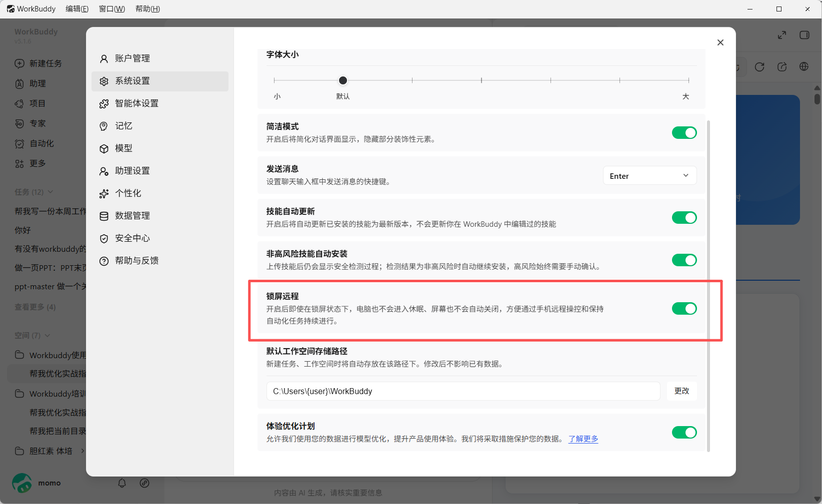
Task: Open ppt-master task entry
Action: (x=50, y=287)
